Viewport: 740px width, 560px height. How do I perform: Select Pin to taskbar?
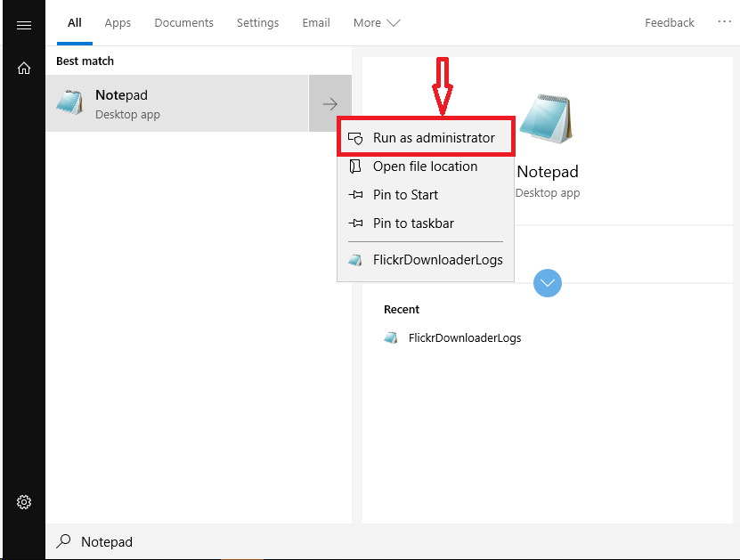[426, 223]
